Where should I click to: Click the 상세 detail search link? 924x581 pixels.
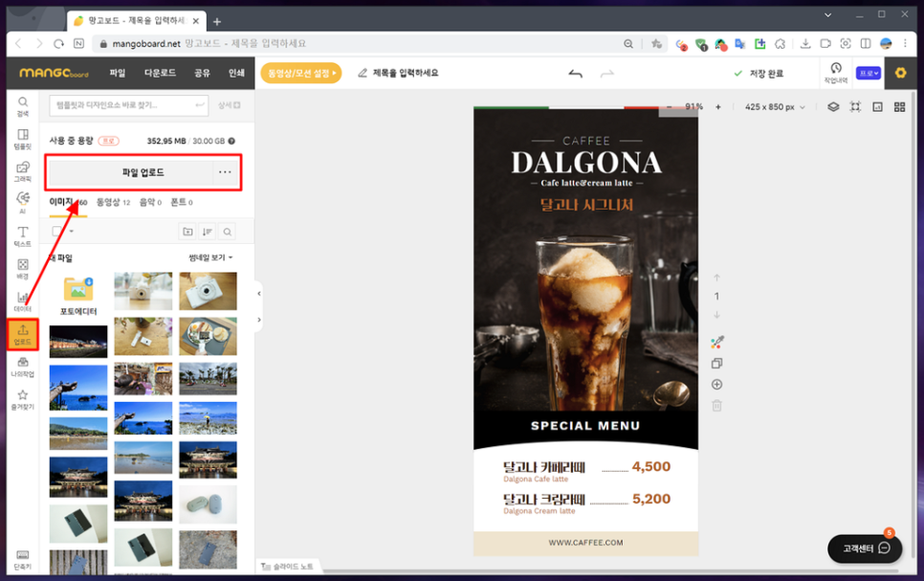pos(230,105)
